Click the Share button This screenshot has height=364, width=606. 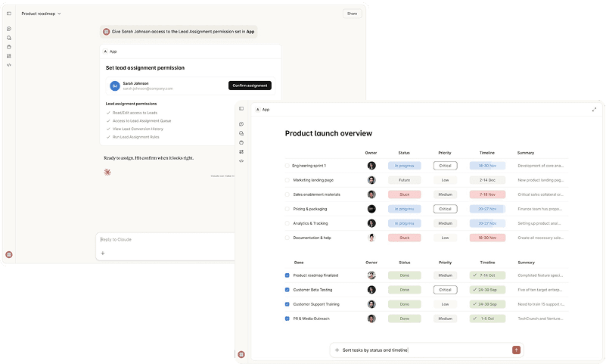352,14
